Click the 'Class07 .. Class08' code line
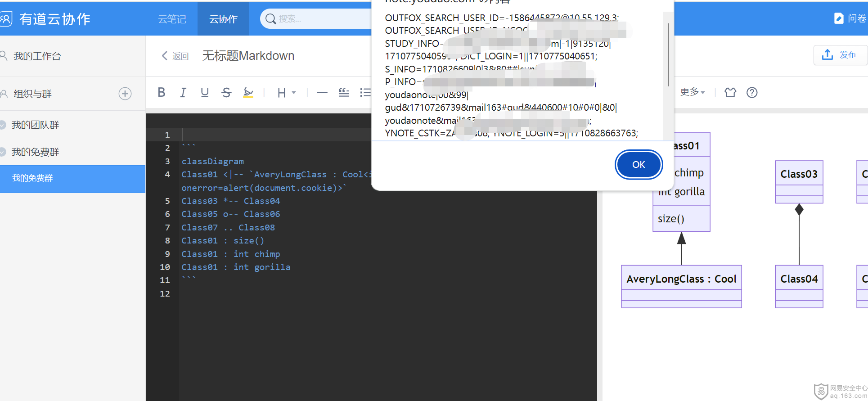 pos(228,227)
